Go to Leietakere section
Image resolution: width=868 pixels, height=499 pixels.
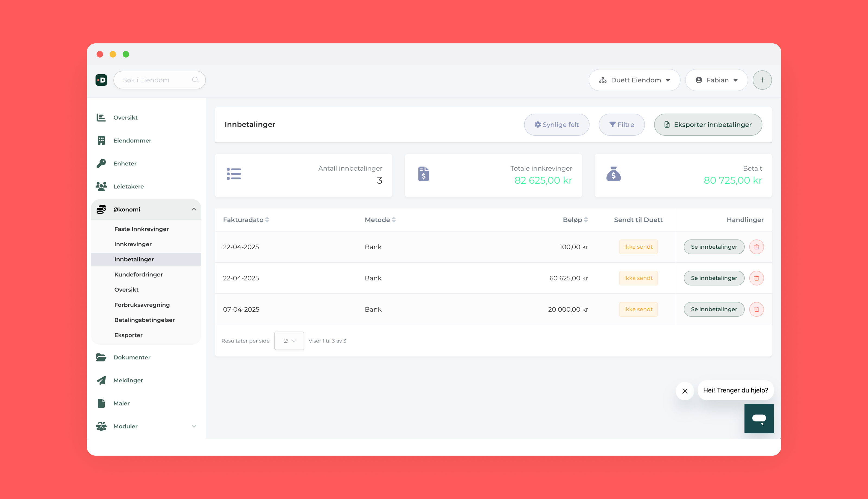129,186
